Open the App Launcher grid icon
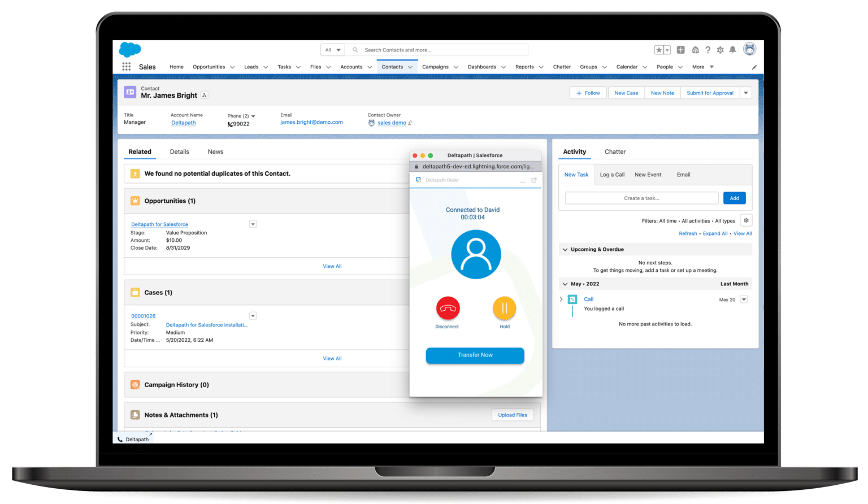 127,66
